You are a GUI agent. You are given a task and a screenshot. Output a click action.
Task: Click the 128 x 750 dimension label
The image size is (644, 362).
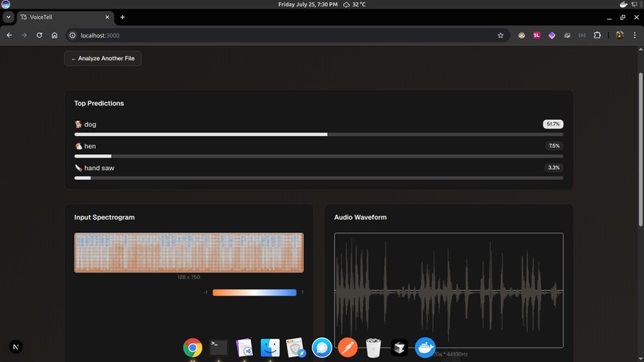(x=189, y=277)
